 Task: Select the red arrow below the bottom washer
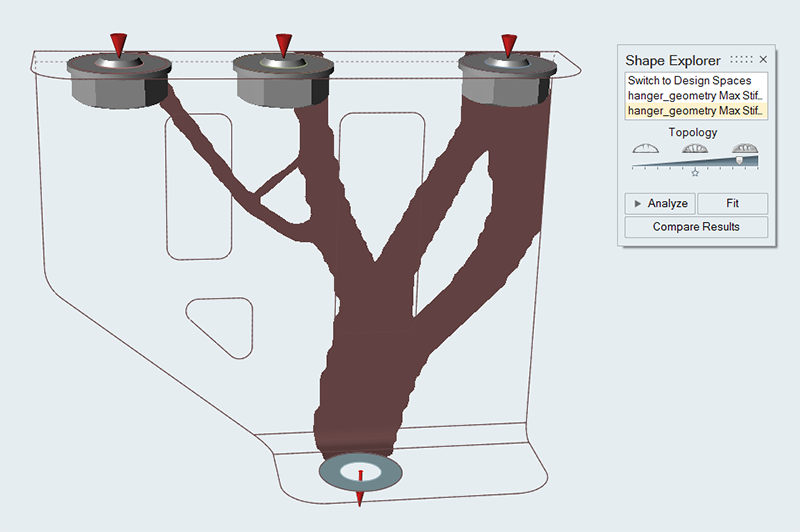360,496
